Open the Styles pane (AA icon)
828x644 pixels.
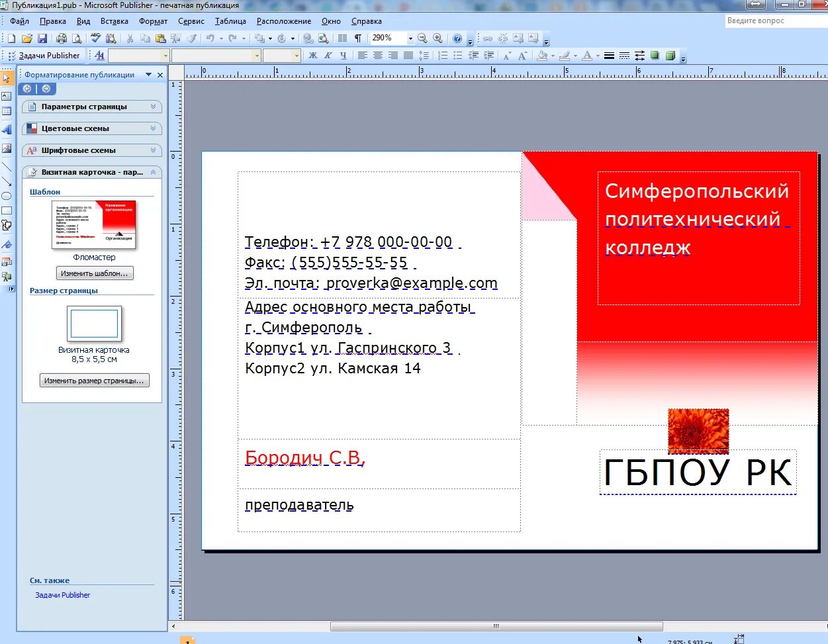pyautogui.click(x=99, y=56)
